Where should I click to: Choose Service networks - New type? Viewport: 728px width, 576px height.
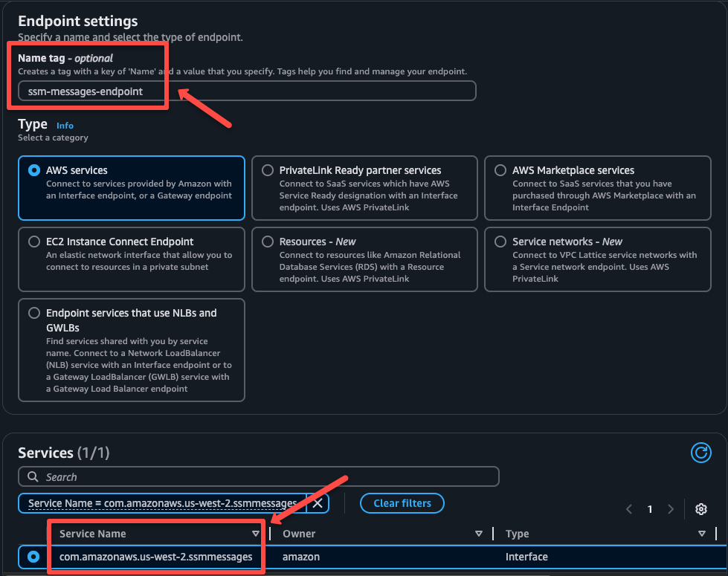tap(500, 242)
